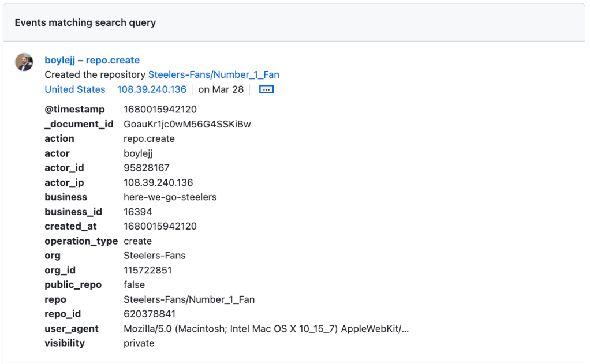
Task: Filter by actor IP 108.39.240.136
Action: point(151,89)
